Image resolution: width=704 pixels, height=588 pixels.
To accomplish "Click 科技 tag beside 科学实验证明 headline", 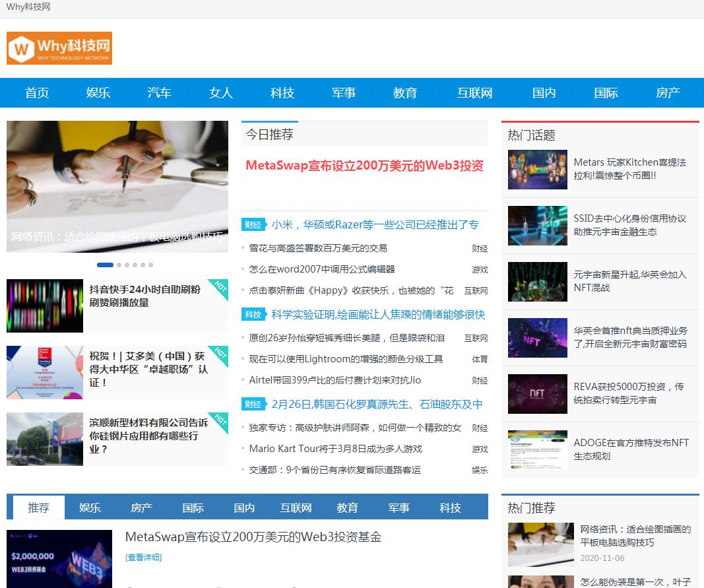I will coord(253,314).
